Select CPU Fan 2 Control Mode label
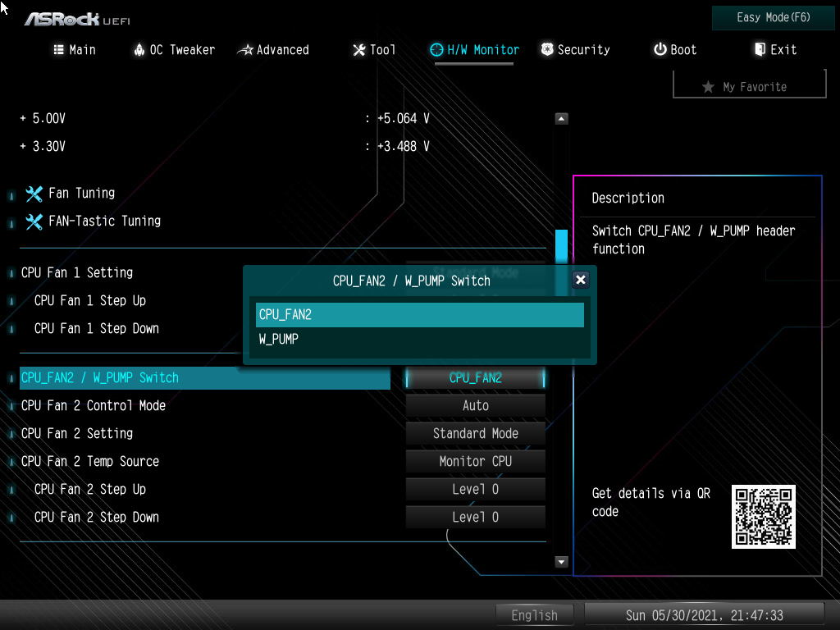The image size is (840, 630). (94, 405)
